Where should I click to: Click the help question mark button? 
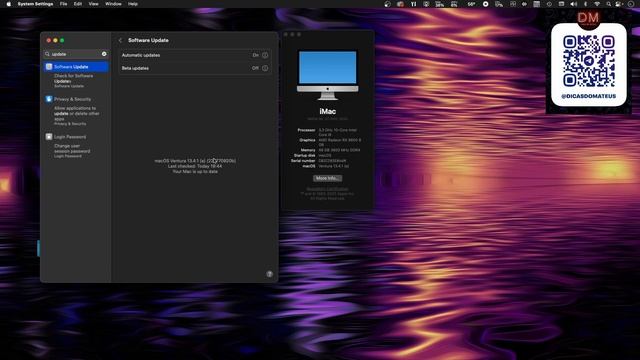pos(269,274)
